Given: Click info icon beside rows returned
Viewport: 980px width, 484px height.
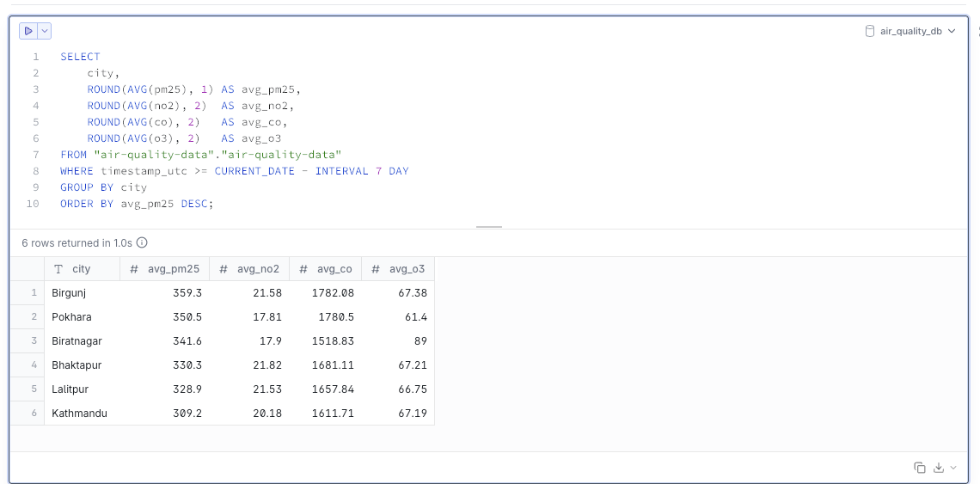Looking at the screenshot, I should (142, 243).
